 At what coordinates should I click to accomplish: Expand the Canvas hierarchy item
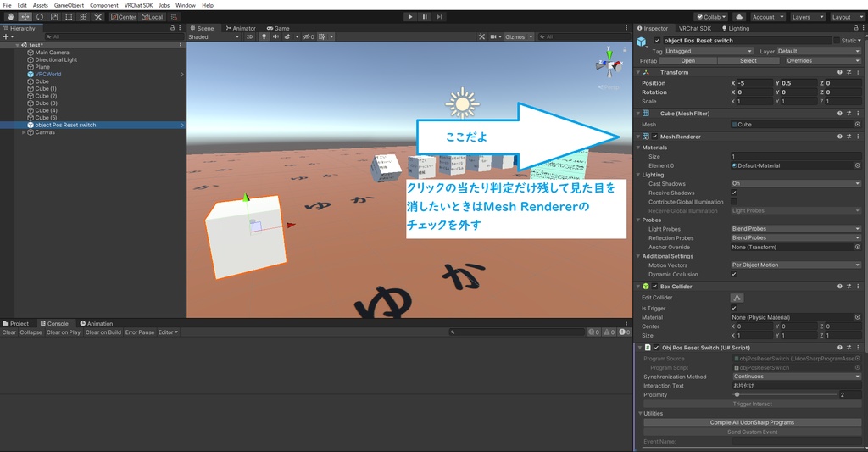click(23, 132)
